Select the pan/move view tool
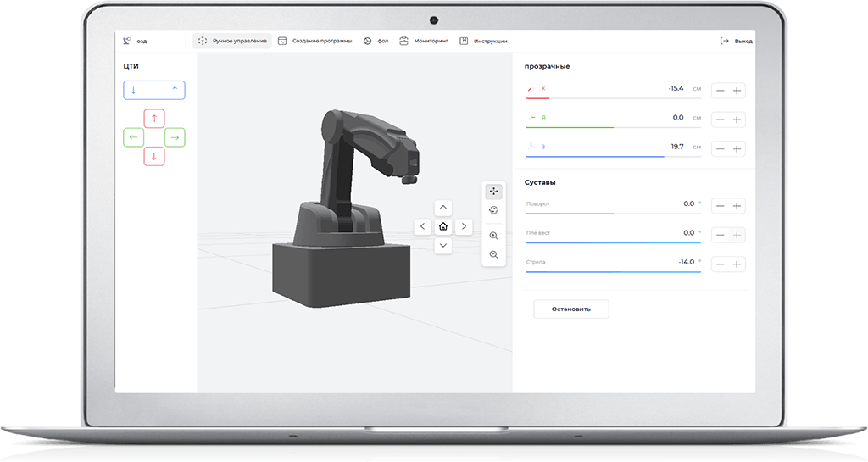The height and width of the screenshot is (462, 868). pyautogui.click(x=493, y=192)
